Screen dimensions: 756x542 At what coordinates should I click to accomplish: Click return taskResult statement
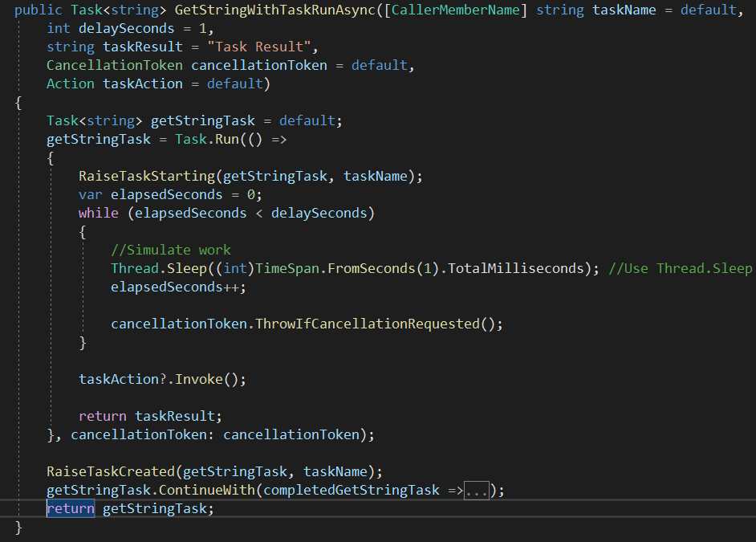[x=150, y=416]
